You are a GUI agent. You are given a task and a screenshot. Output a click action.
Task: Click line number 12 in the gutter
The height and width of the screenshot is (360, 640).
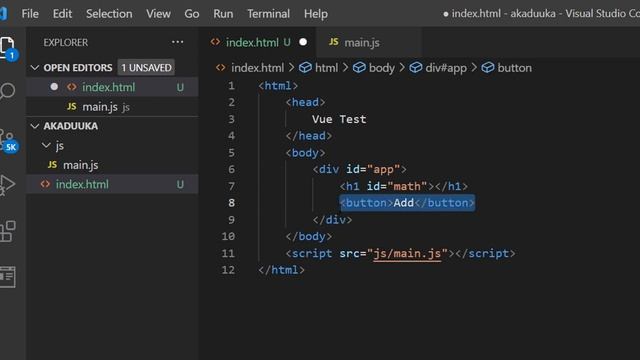coord(228,270)
